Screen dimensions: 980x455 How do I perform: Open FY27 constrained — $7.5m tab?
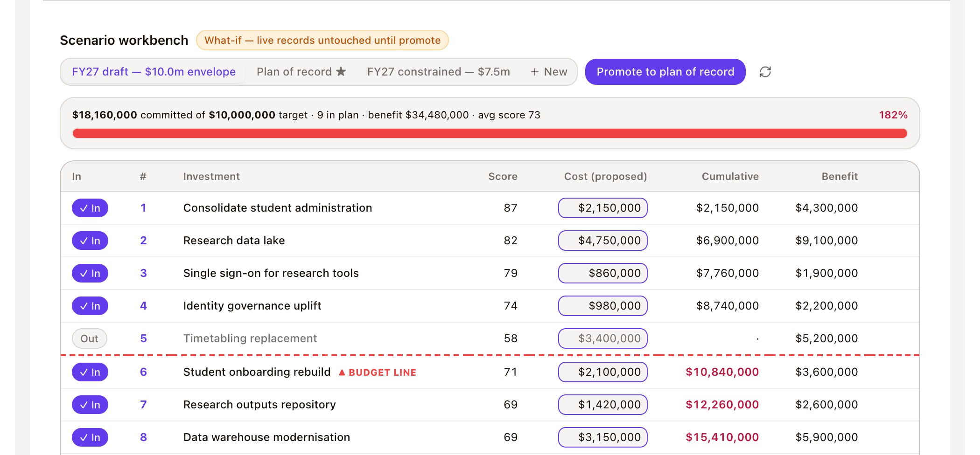coord(438,72)
